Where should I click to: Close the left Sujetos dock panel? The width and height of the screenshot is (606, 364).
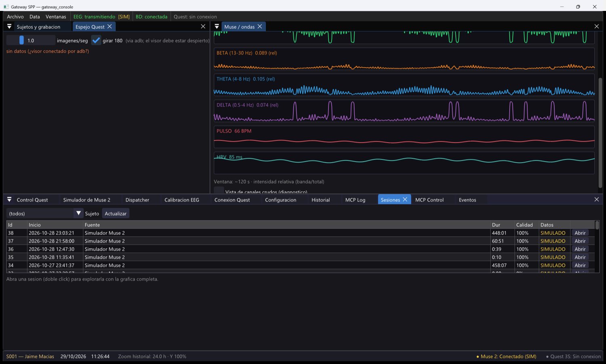point(203,27)
